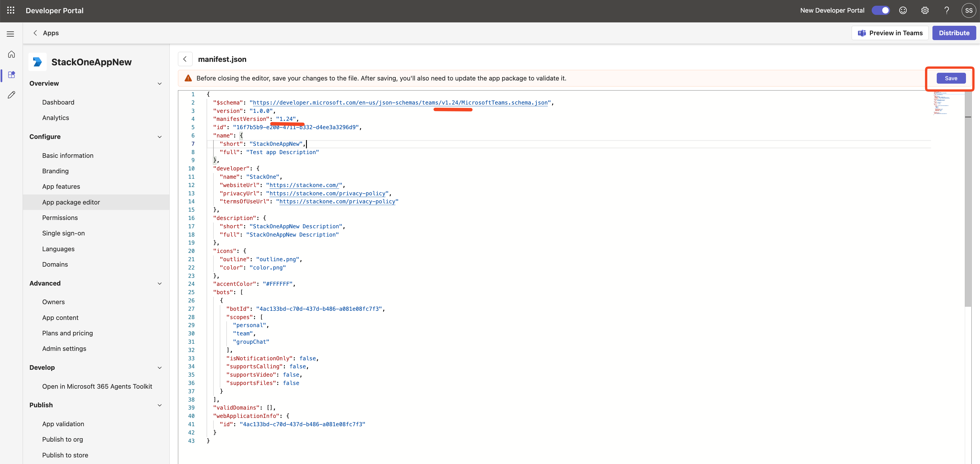Toggle the hamburger navigation menu
This screenshot has height=464, width=980.
pyautogui.click(x=11, y=34)
